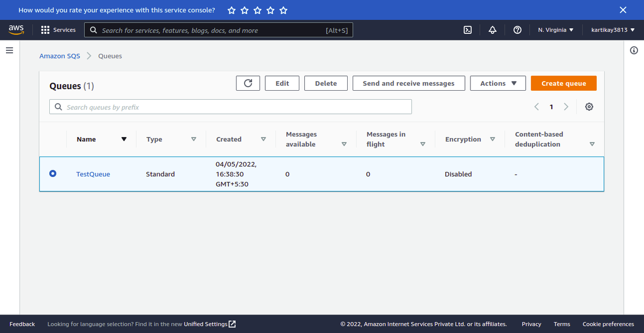Open the Terms link
This screenshot has height=333, width=644.
tap(562, 324)
